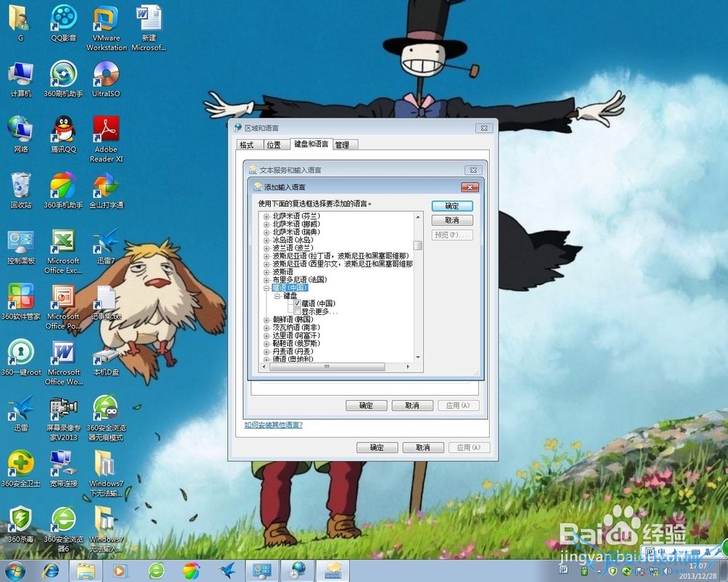The image size is (728, 582).
Task: Select the 回收站 recycle bin icon
Action: (21, 189)
